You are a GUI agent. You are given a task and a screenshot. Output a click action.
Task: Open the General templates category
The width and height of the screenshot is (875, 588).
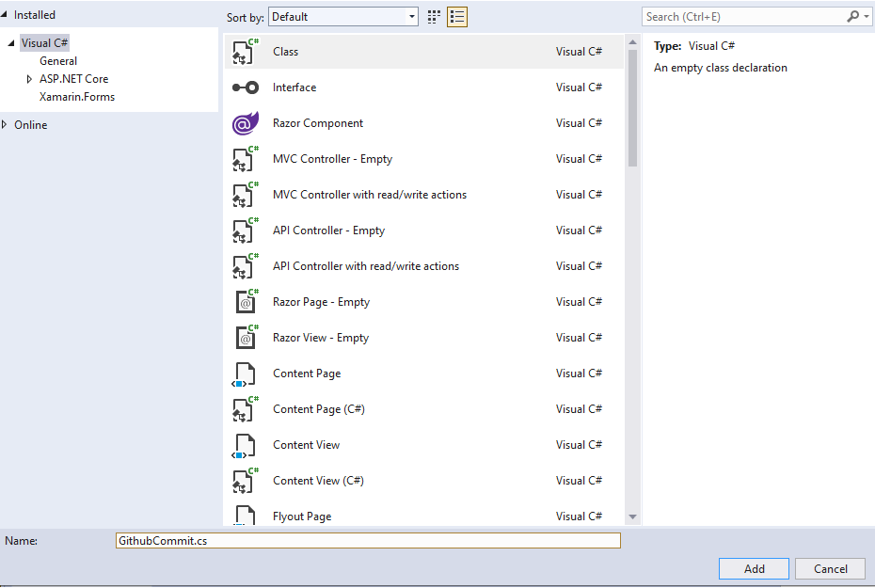[x=57, y=60]
